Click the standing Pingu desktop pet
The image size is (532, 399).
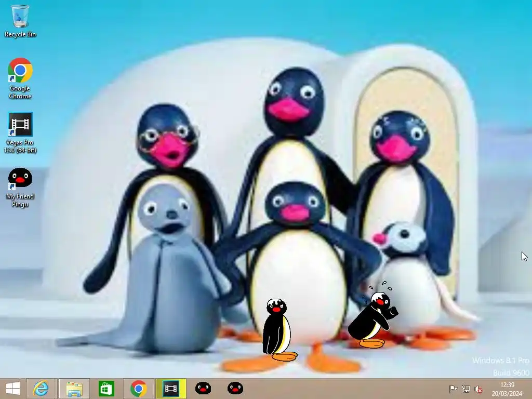(279, 330)
